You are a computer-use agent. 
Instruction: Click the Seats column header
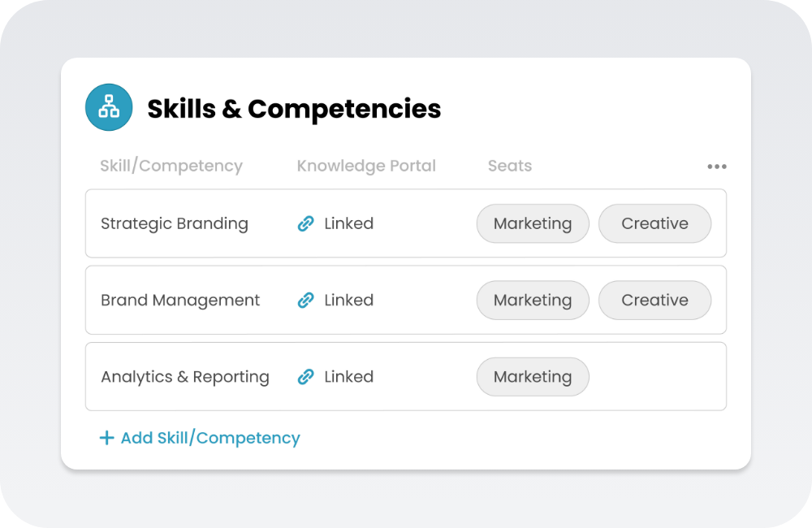pos(510,167)
